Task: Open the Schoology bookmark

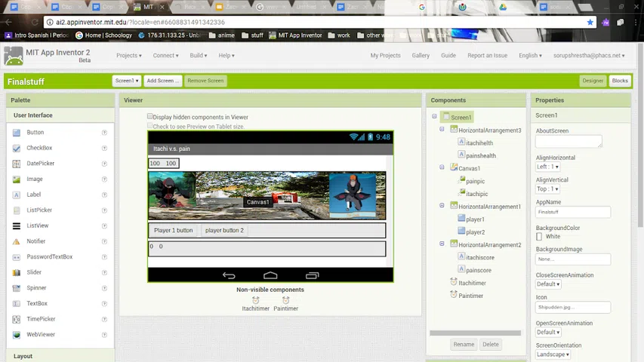Action: tap(104, 35)
